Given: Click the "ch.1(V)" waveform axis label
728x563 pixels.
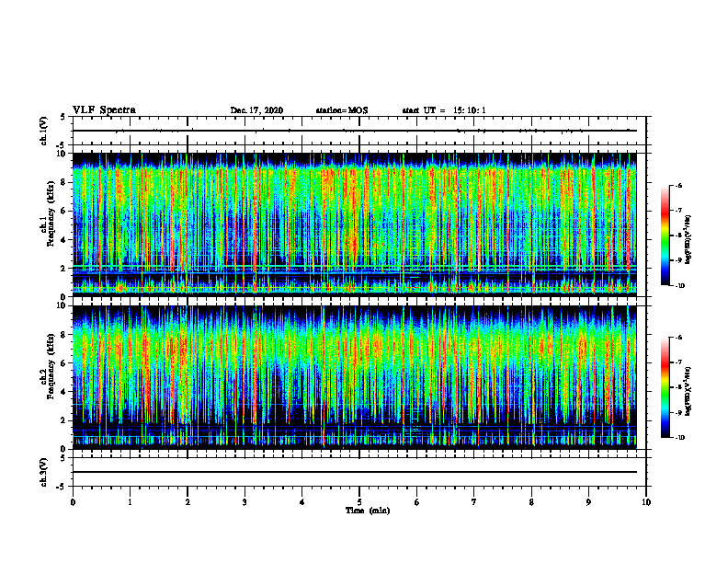Looking at the screenshot, I should click(x=44, y=131).
